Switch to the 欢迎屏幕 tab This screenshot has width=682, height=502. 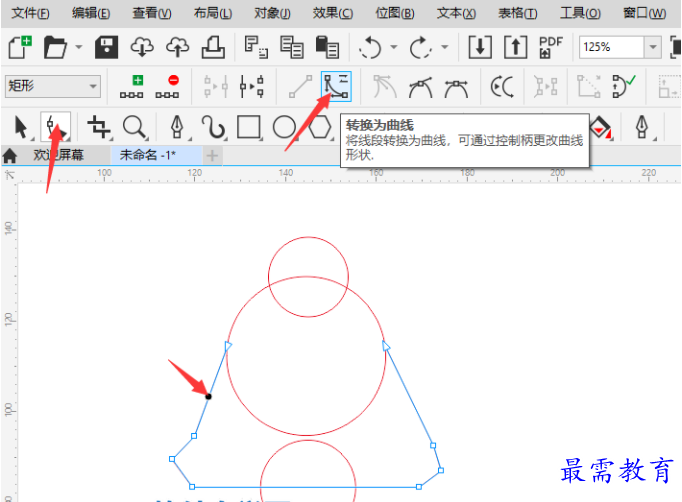point(59,155)
